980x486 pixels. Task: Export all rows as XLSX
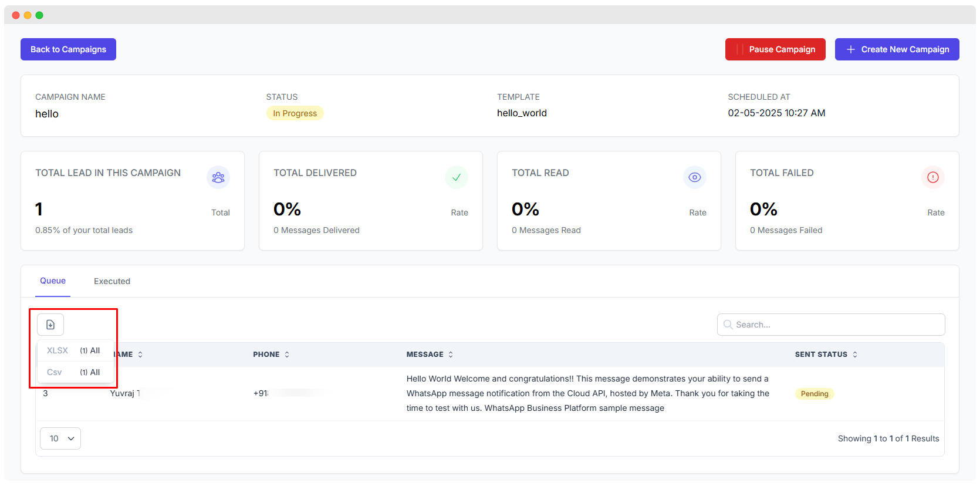(76, 350)
